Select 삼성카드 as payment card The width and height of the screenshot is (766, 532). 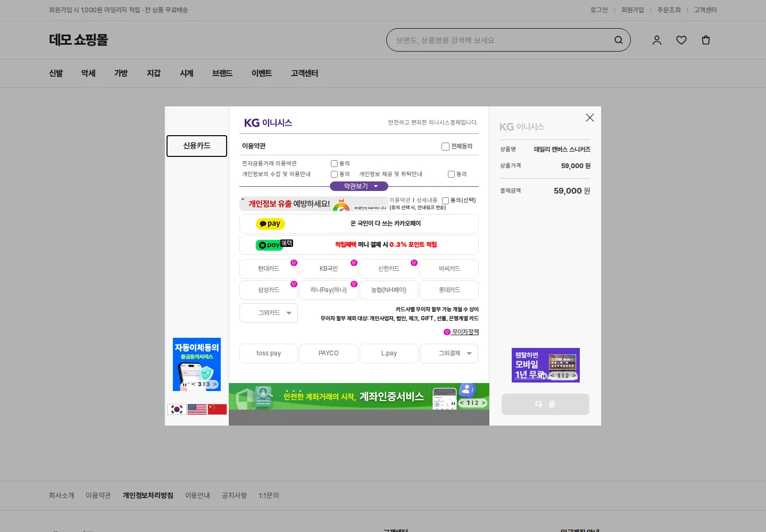269,290
